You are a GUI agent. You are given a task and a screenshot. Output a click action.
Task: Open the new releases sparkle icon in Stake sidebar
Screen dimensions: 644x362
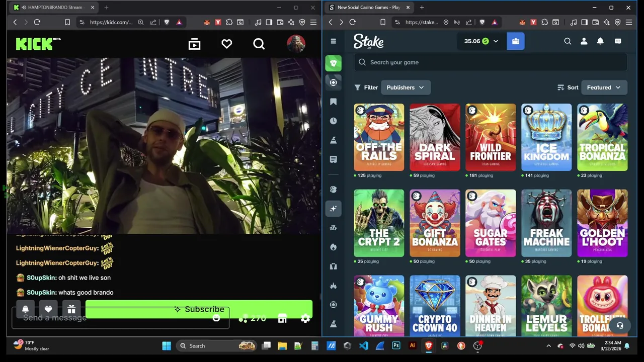click(333, 209)
